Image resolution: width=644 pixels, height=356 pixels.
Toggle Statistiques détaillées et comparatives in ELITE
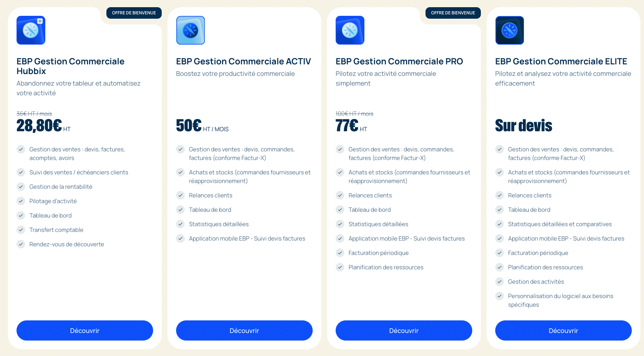coord(560,224)
